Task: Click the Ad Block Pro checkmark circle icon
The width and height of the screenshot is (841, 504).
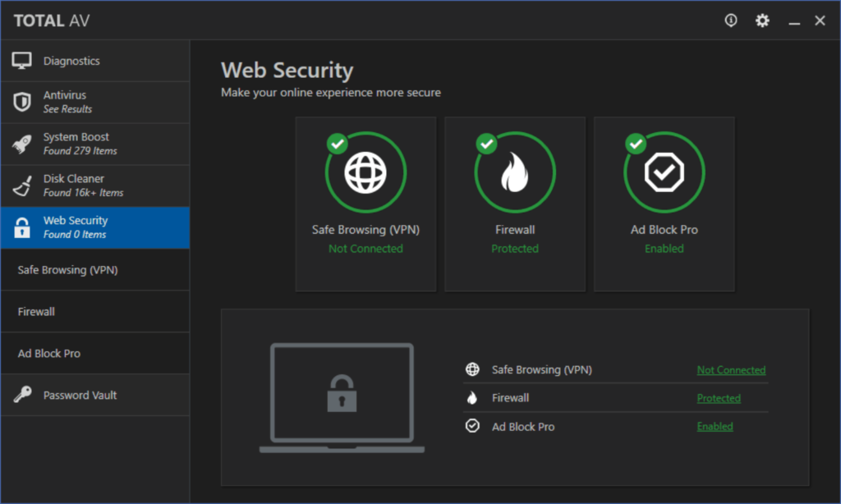Action: click(x=664, y=172)
